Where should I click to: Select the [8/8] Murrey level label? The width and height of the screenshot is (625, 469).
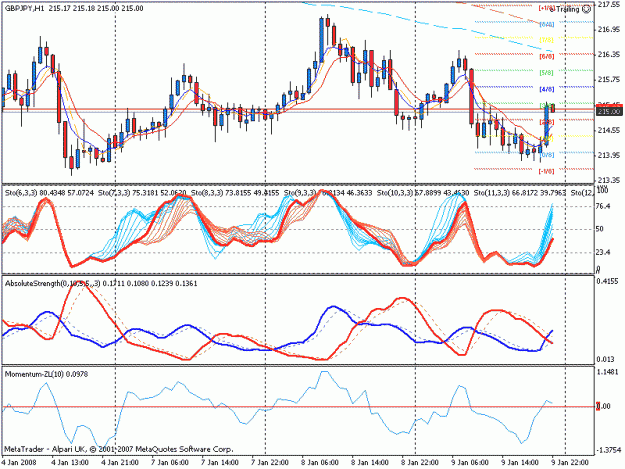[546, 25]
